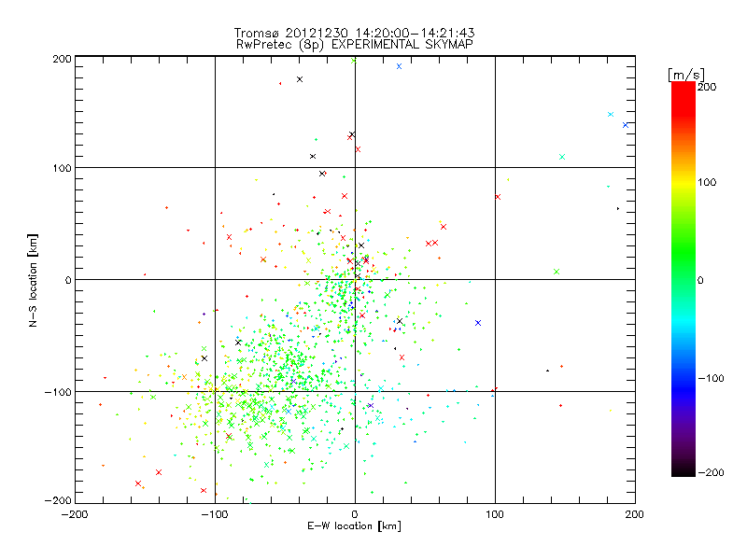Click the -100 tick label on N-S axis

[x=58, y=392]
